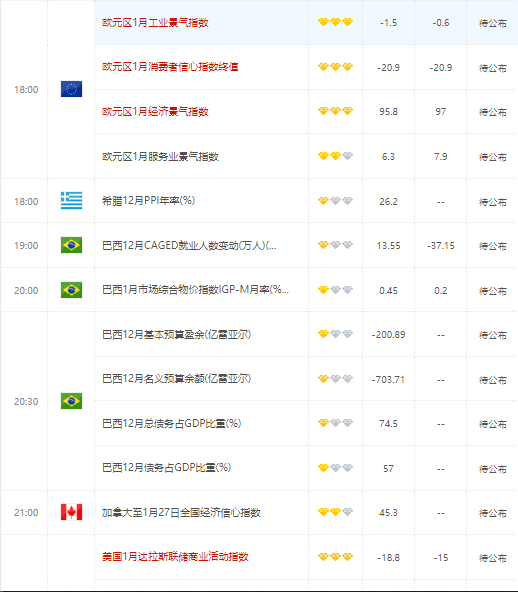Image resolution: width=518 pixels, height=592 pixels.
Task: Click previous value 74.5
Action: [x=388, y=424]
